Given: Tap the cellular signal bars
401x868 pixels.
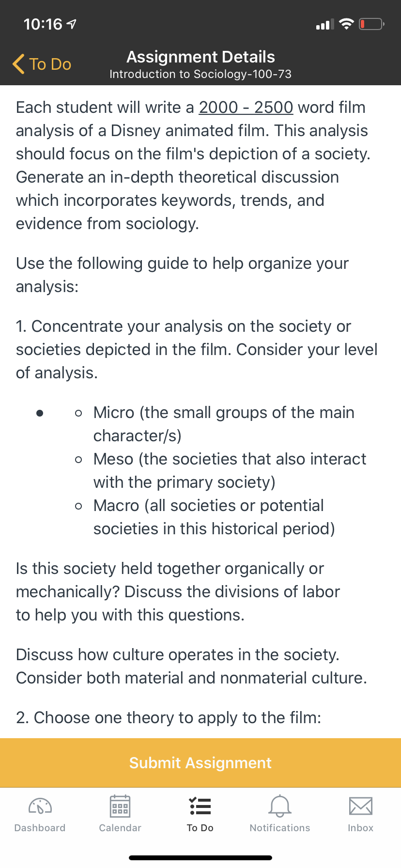Looking at the screenshot, I should (x=324, y=24).
